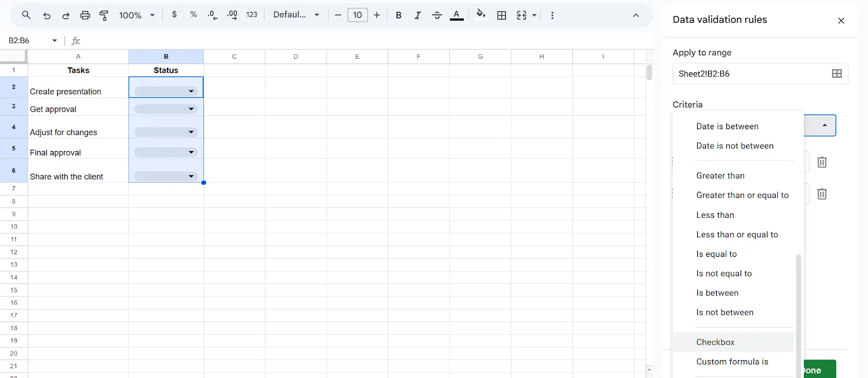Click the Status header cell

(x=166, y=70)
